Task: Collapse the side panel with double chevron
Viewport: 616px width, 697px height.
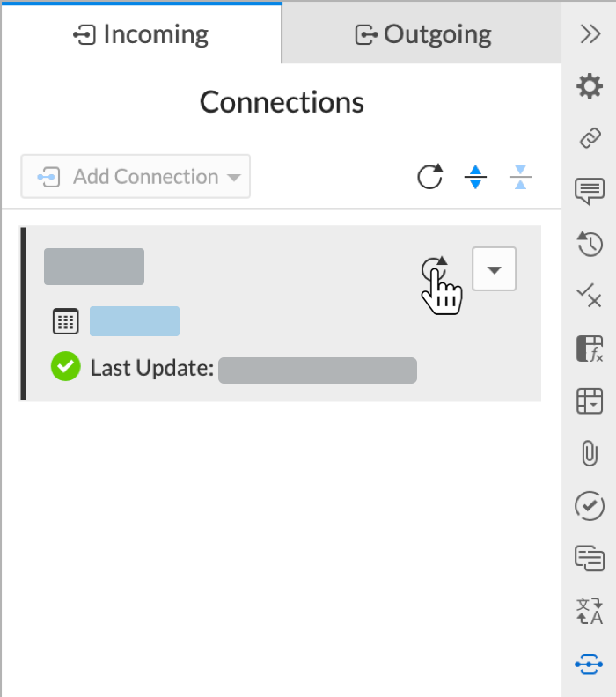Action: (589, 33)
